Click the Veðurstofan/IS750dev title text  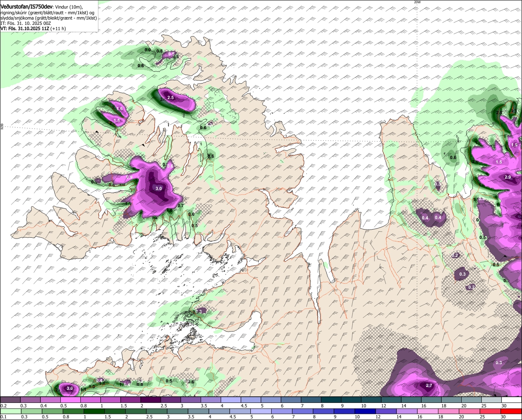pyautogui.click(x=27, y=7)
